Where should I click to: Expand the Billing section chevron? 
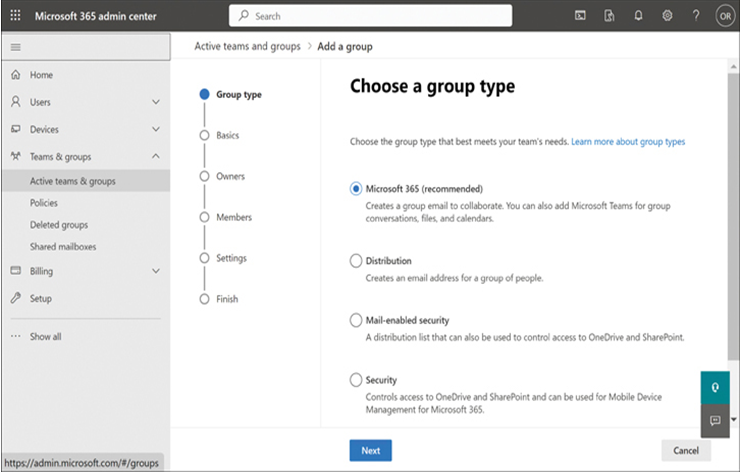(x=156, y=271)
